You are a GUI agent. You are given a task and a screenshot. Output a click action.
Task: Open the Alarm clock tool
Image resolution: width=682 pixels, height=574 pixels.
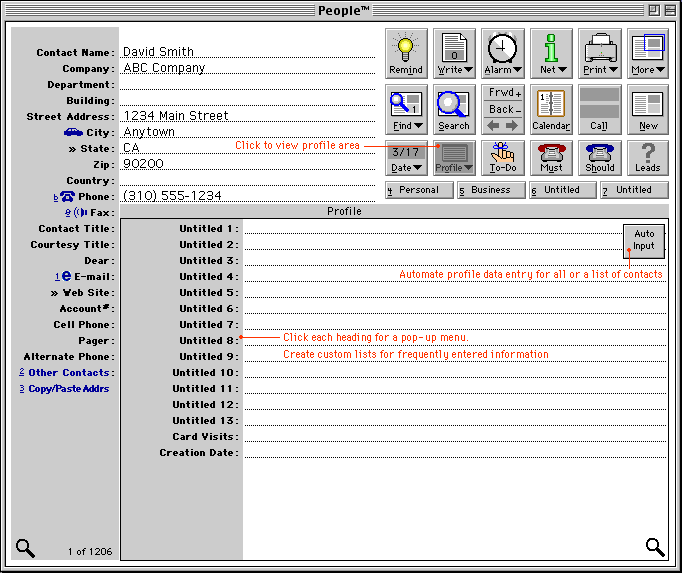pos(502,53)
